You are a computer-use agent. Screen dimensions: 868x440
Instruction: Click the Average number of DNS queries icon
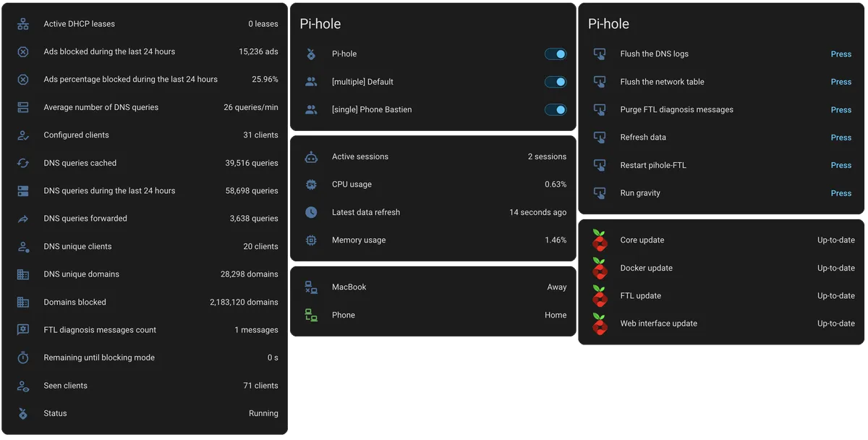(x=23, y=107)
